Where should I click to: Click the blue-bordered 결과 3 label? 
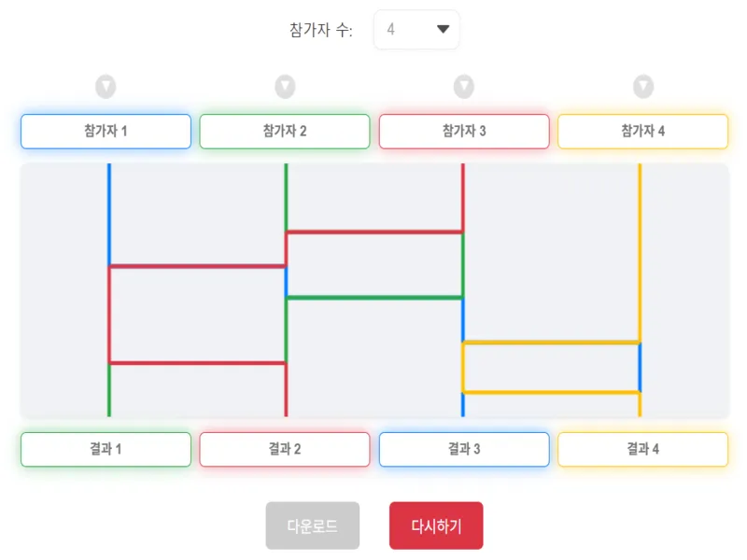(x=464, y=449)
